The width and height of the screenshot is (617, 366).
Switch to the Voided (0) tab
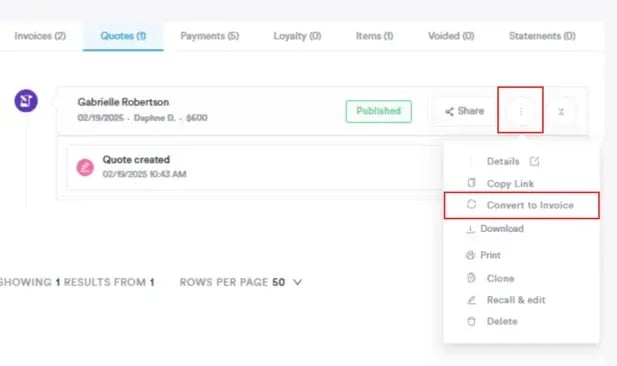[x=451, y=36]
